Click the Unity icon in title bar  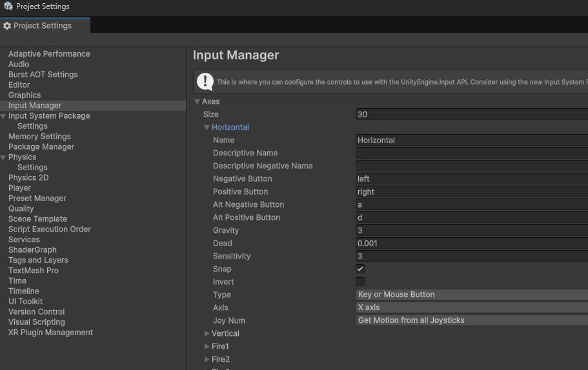point(8,6)
